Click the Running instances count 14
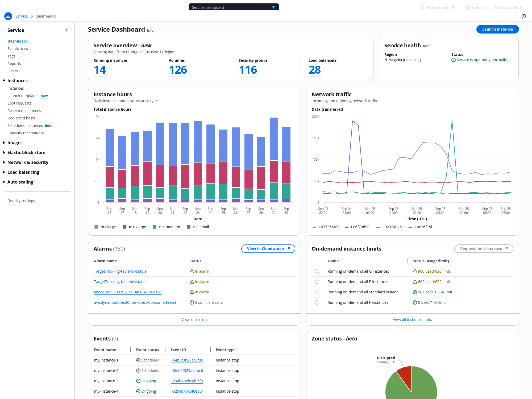The width and height of the screenshot is (532, 399). tap(100, 70)
